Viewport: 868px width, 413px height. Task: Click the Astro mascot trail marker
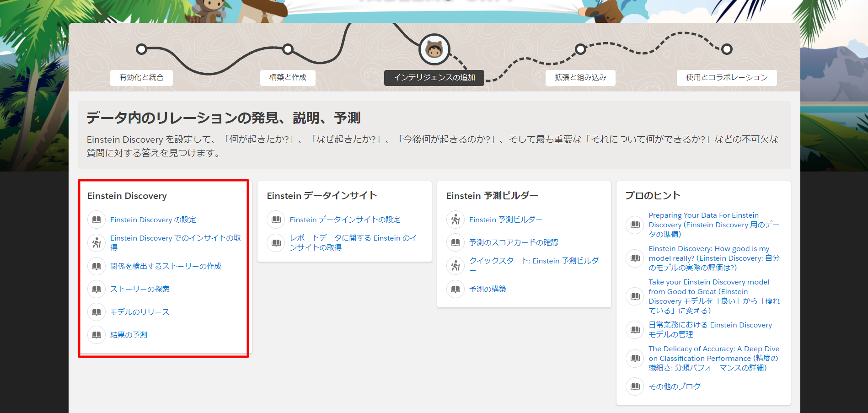click(x=434, y=49)
